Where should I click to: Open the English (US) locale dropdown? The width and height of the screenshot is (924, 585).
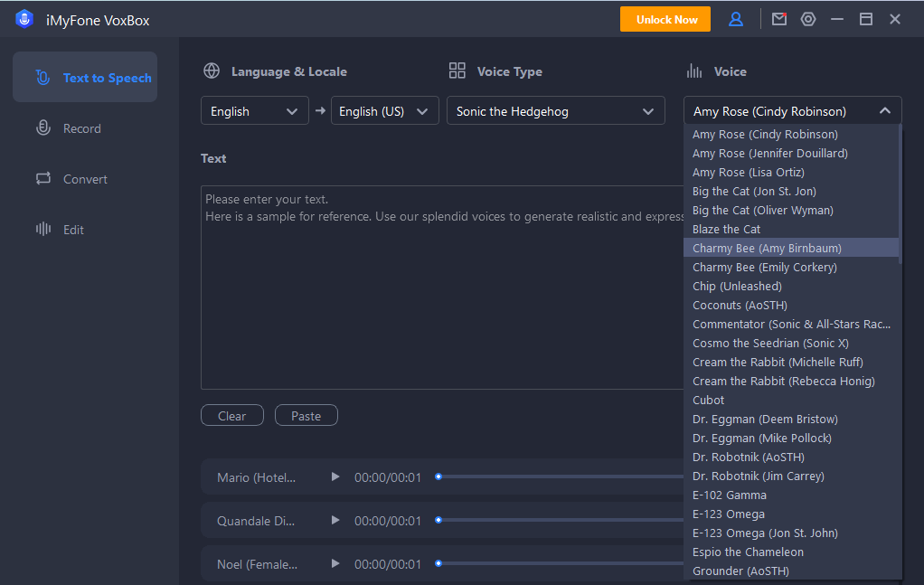point(385,110)
